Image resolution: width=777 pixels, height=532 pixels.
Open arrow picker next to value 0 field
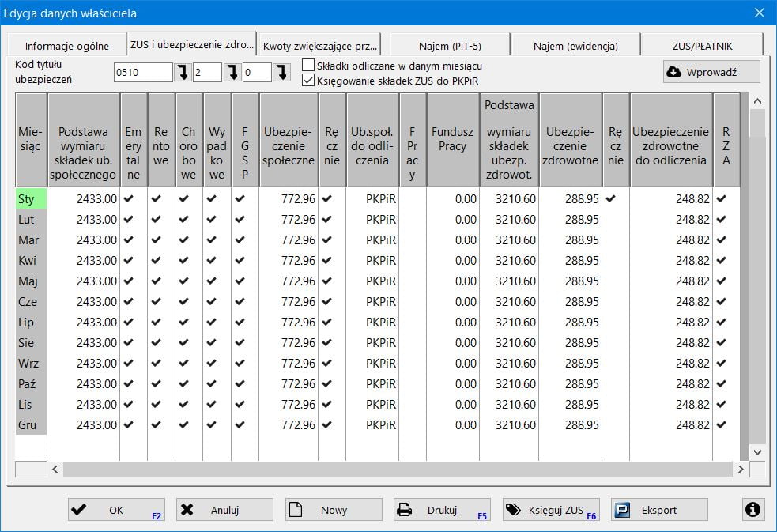pyautogui.click(x=282, y=73)
